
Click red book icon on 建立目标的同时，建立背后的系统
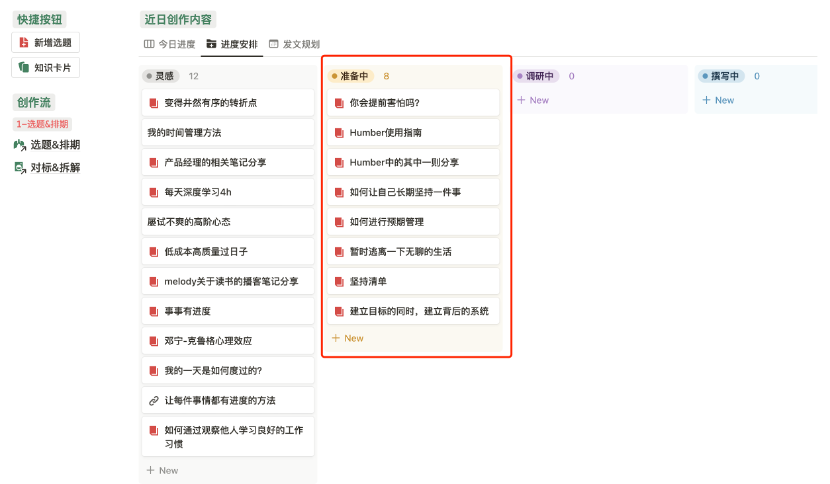coord(339,311)
